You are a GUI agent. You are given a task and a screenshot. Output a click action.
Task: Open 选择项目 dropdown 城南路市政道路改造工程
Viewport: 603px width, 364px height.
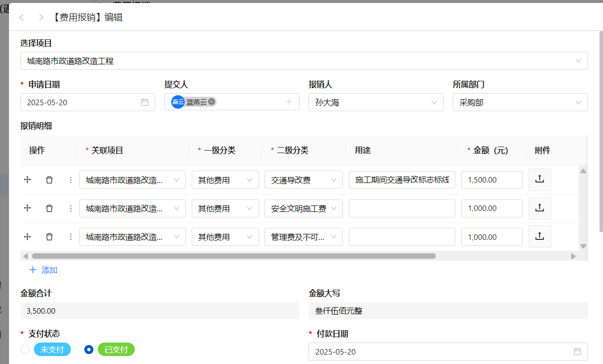tap(304, 61)
